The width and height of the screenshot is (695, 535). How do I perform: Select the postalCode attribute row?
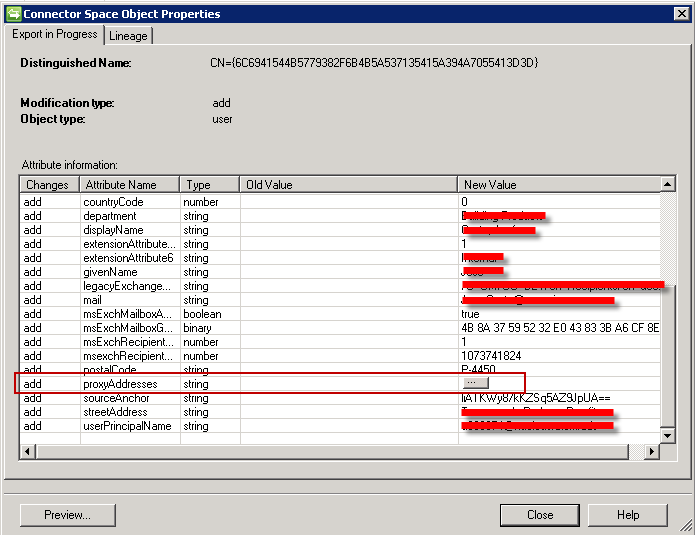tap(340, 370)
